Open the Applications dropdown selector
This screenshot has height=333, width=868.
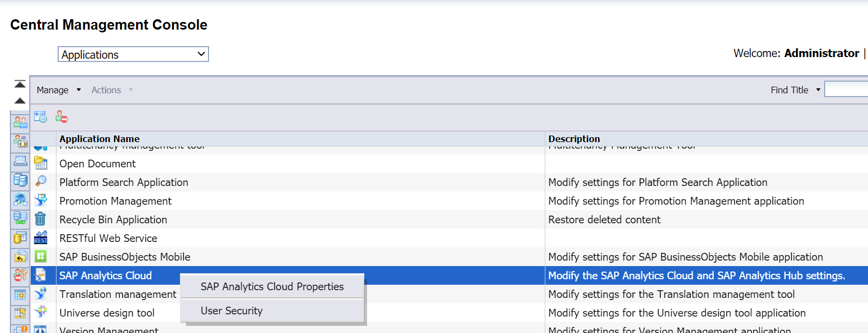pyautogui.click(x=133, y=54)
